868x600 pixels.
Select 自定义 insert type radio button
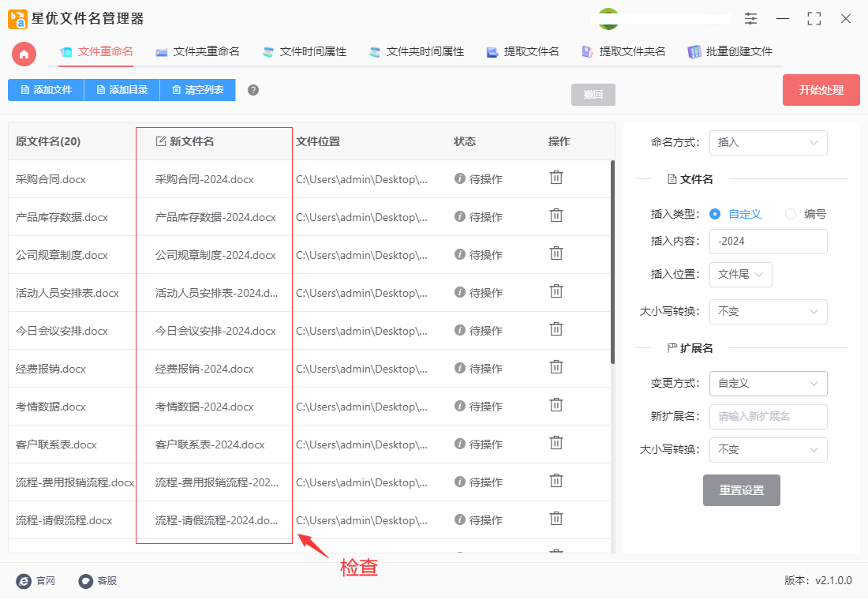point(715,214)
